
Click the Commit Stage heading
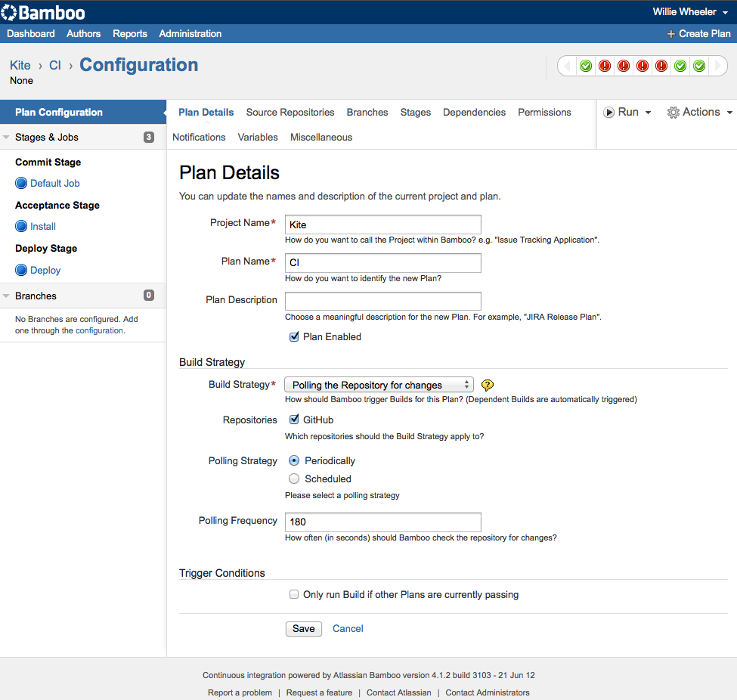(x=48, y=163)
